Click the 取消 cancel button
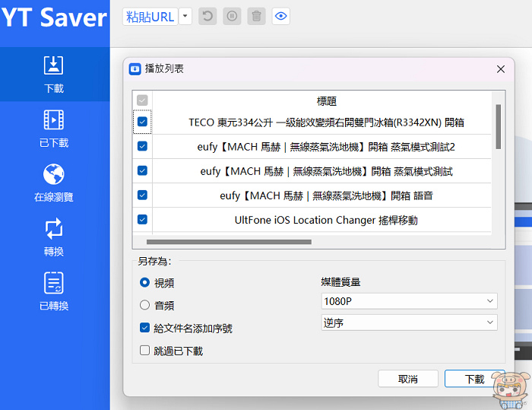 407,379
